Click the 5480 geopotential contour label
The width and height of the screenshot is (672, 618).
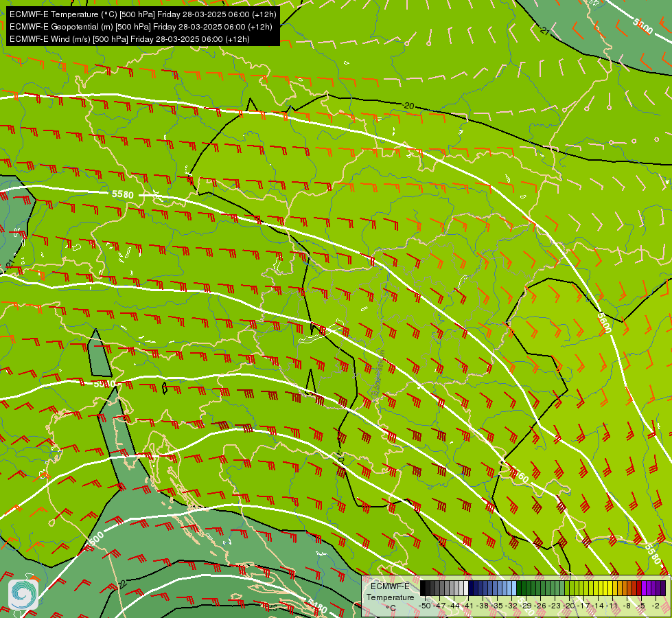318,608
